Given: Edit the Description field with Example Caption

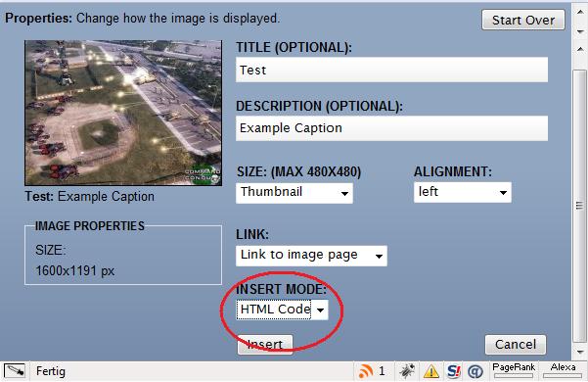Looking at the screenshot, I should (391, 128).
